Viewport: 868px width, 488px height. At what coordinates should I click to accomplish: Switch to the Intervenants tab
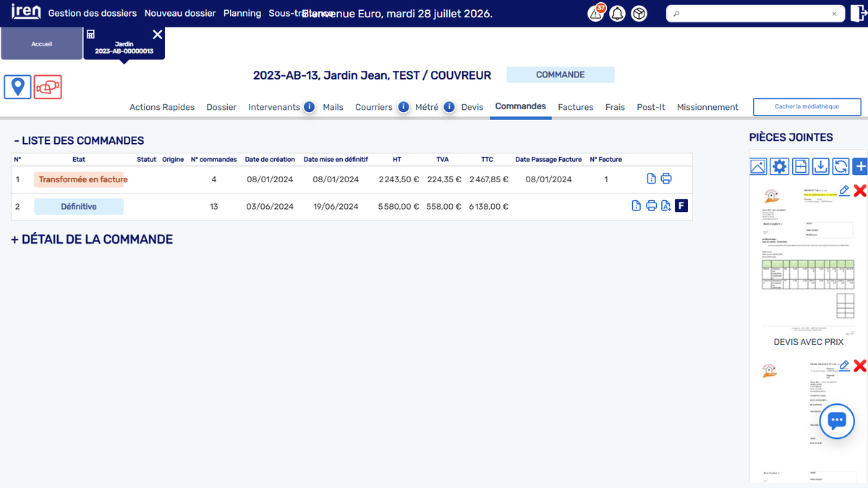pos(274,107)
